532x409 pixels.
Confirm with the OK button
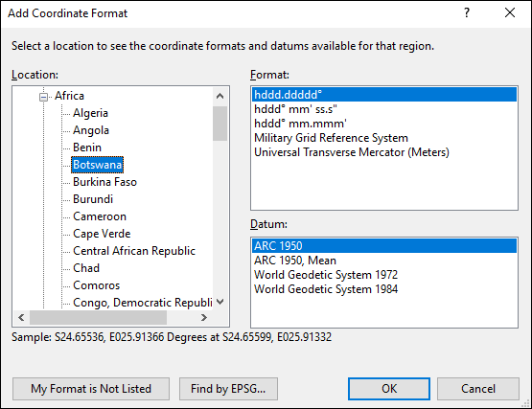pos(389,389)
